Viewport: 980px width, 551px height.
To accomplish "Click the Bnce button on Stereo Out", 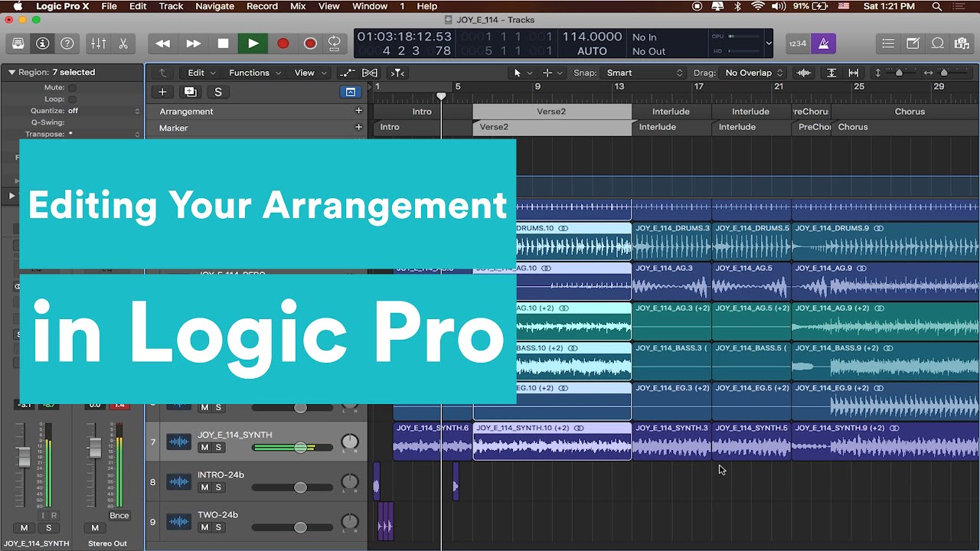I will (119, 515).
